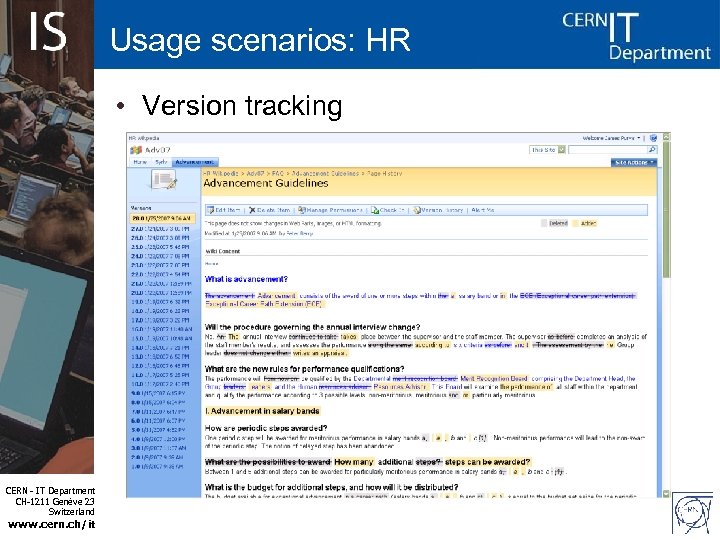Click Advancement Guidelines in the breadcrumb
This screenshot has width=720, height=540.
(325, 174)
